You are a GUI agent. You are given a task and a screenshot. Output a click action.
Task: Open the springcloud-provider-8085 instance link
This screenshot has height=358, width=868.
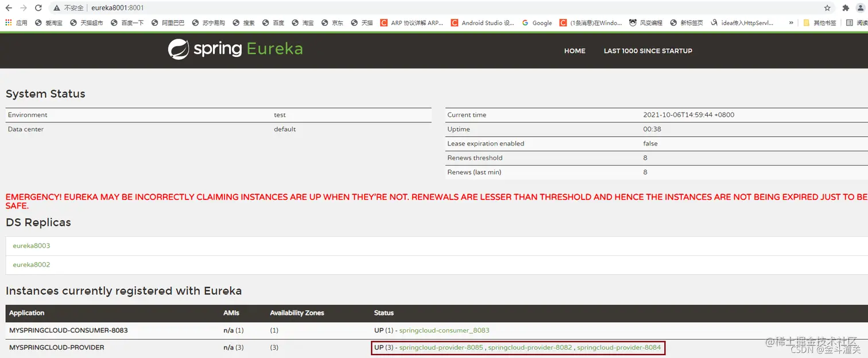(x=441, y=348)
